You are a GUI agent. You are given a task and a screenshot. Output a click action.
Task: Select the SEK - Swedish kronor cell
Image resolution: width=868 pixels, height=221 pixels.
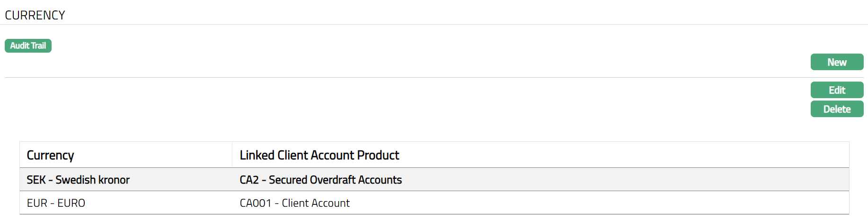click(78, 180)
